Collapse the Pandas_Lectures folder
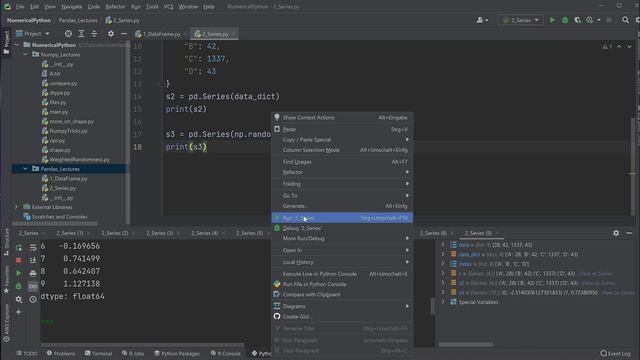Image resolution: width=640 pixels, height=360 pixels. pos(25,169)
